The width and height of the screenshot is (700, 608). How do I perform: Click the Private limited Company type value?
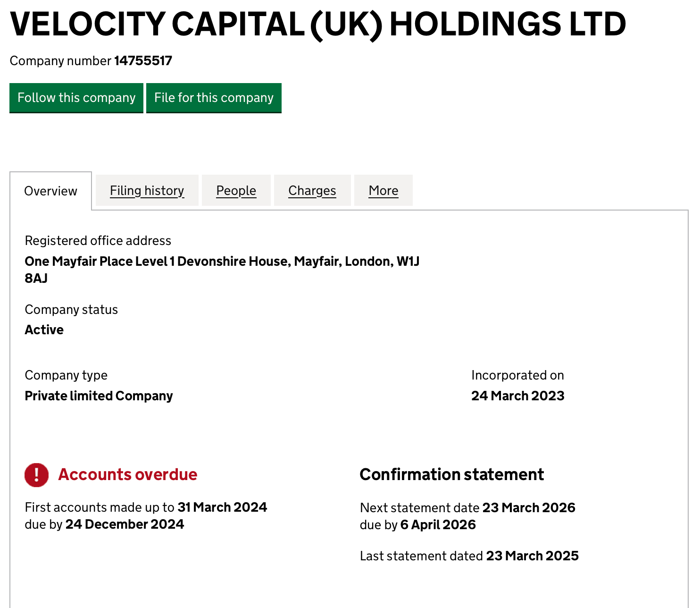point(99,396)
